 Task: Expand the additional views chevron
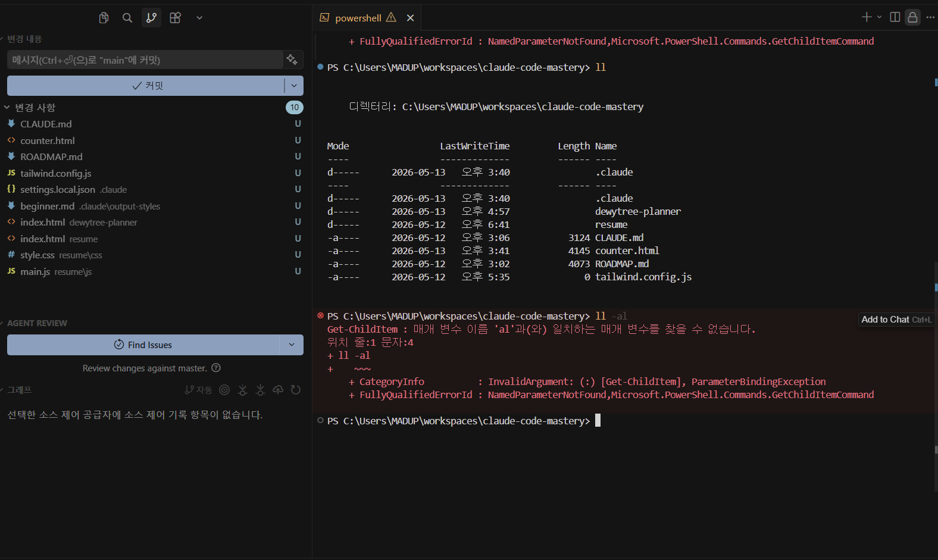(199, 18)
